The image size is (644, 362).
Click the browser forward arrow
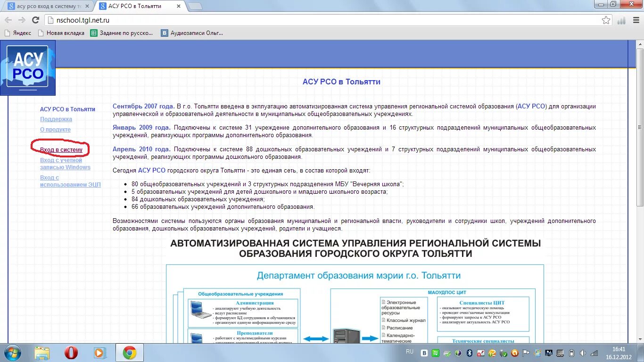(22, 20)
